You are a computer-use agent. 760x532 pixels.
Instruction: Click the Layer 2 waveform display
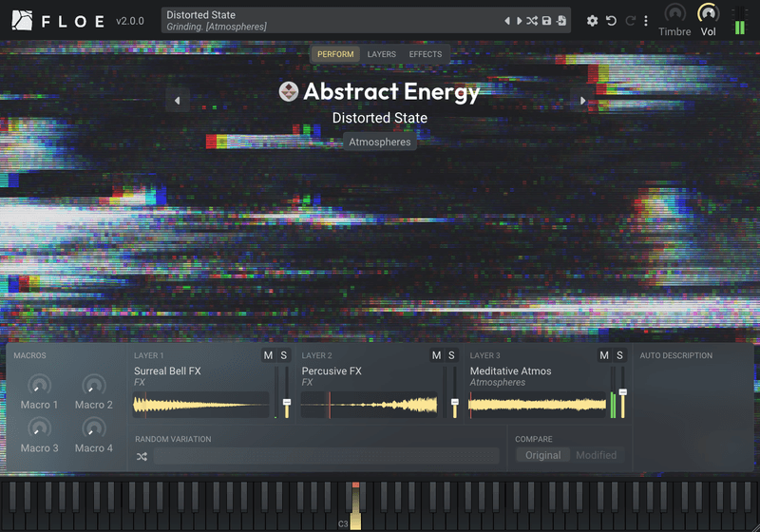tap(369, 405)
